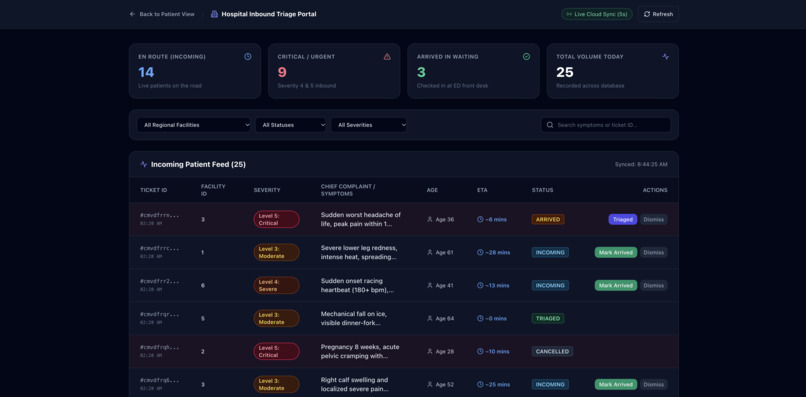This screenshot has height=397, width=806.
Task: Click the person icon next to Age 36
Action: [x=430, y=220]
